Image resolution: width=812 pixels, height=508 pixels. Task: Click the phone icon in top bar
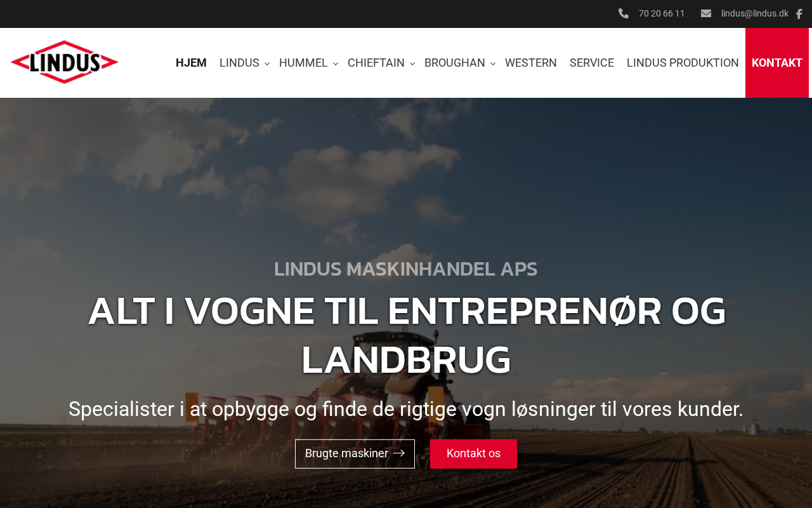tap(624, 13)
